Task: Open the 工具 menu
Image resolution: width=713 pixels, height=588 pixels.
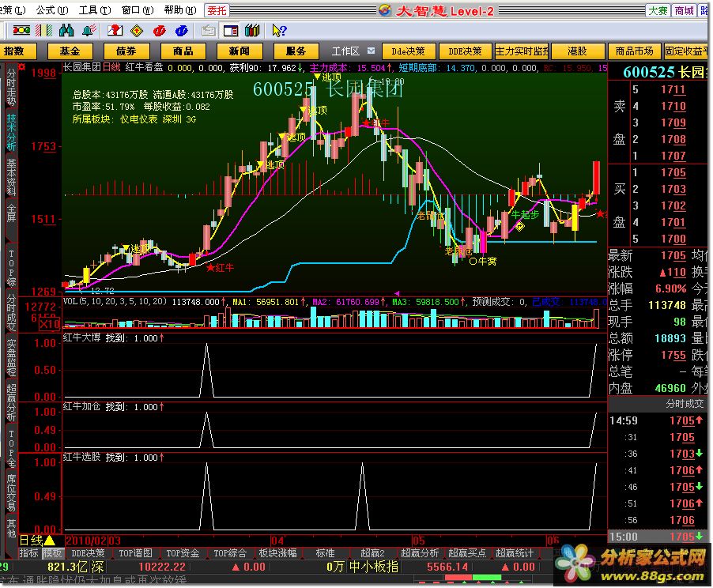Action: [x=95, y=10]
